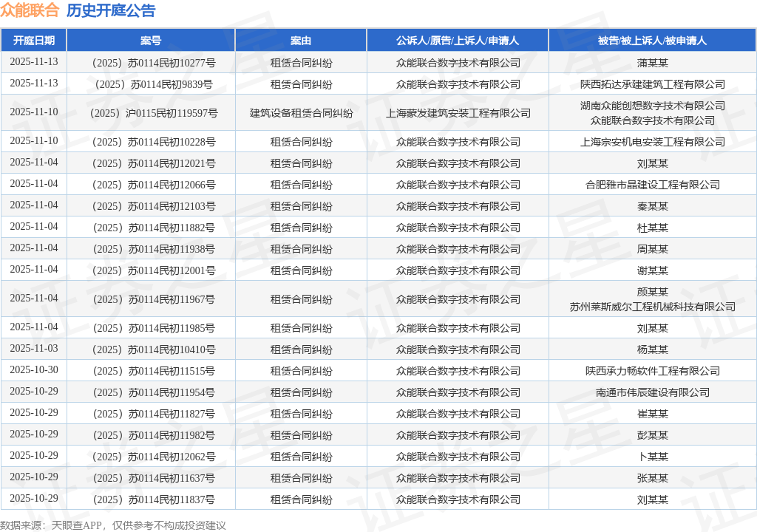Viewport: 757px width, 532px height.
Task: Click defendant 谢某某
Action: point(652,270)
